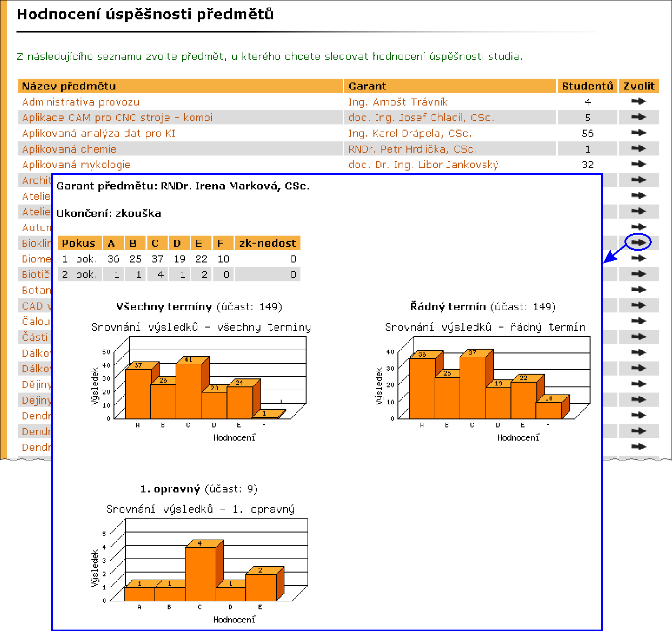Click guarantor RNDr. Petr Hrdlička, CSc.
Viewport: 672px width, 631px height.
pyautogui.click(x=413, y=149)
